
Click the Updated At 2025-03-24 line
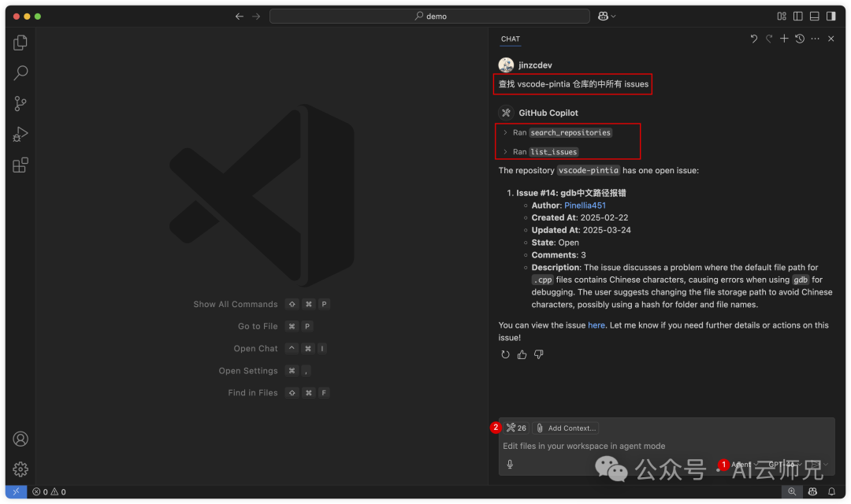(x=582, y=231)
